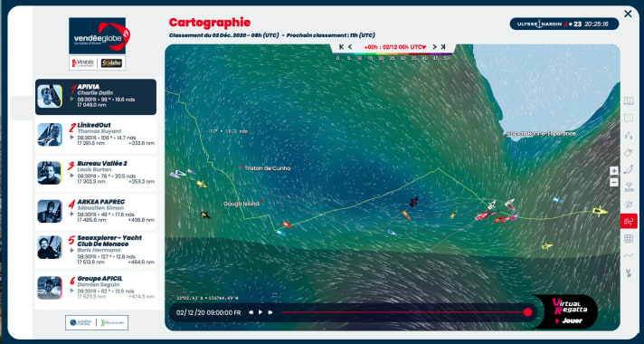Open the podium ranking icon

point(629,135)
